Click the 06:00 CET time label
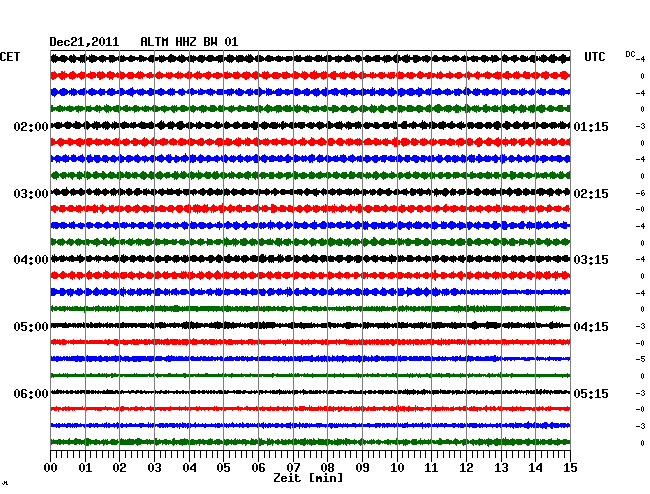This screenshot has width=650, height=494. pyautogui.click(x=31, y=393)
